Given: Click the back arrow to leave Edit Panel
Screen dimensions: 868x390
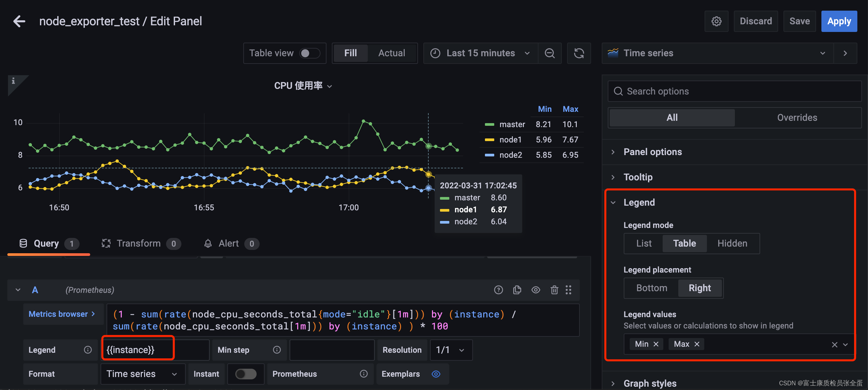Looking at the screenshot, I should (19, 21).
